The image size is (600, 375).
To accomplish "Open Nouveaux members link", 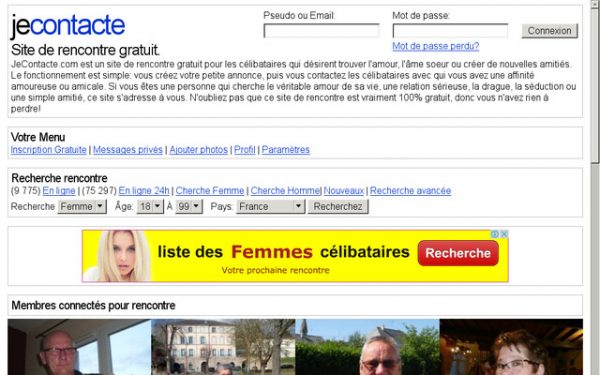I will tap(344, 191).
